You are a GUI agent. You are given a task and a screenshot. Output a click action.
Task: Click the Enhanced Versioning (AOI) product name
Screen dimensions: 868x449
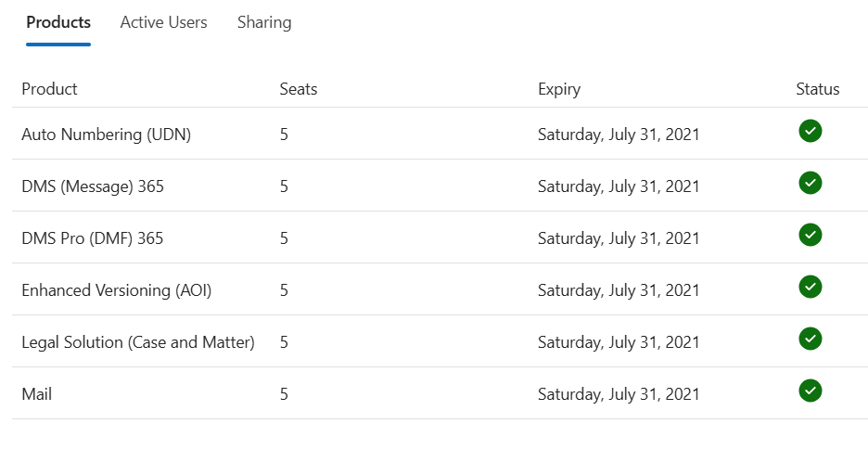pos(116,290)
